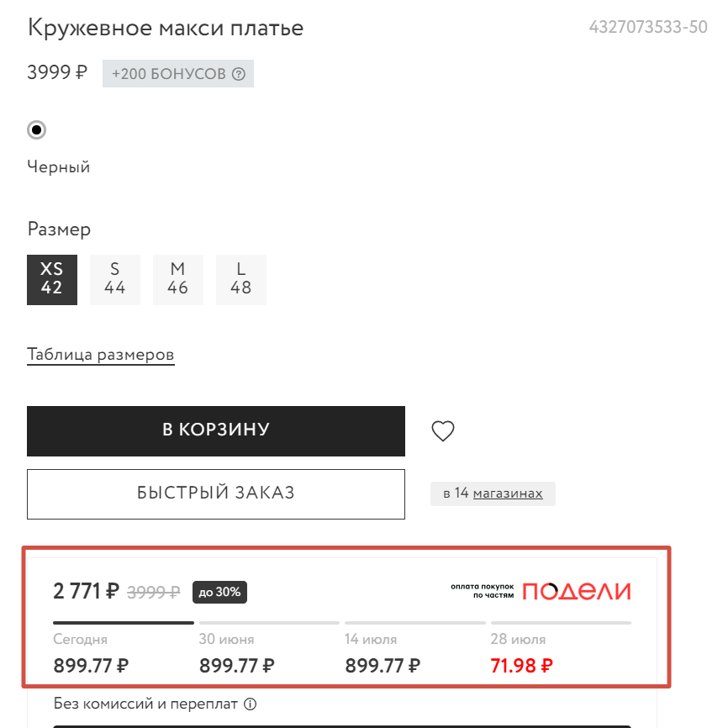Choose size M 46
The image size is (723, 728).
178,279
